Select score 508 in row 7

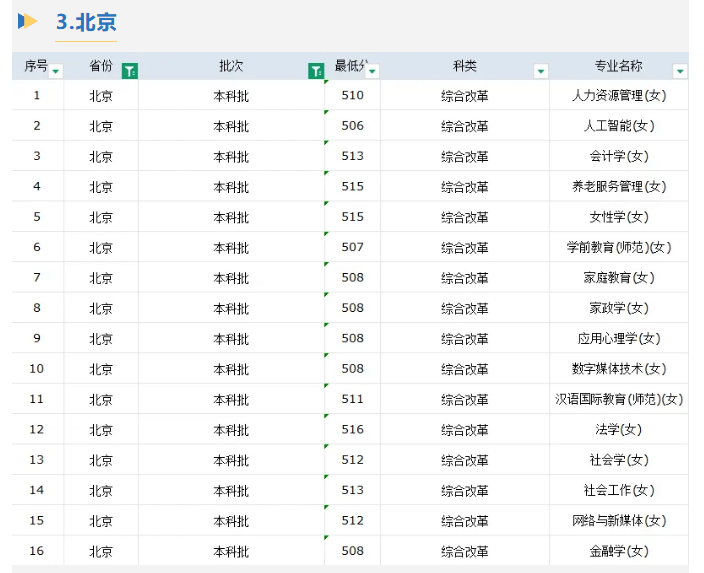tap(352, 278)
